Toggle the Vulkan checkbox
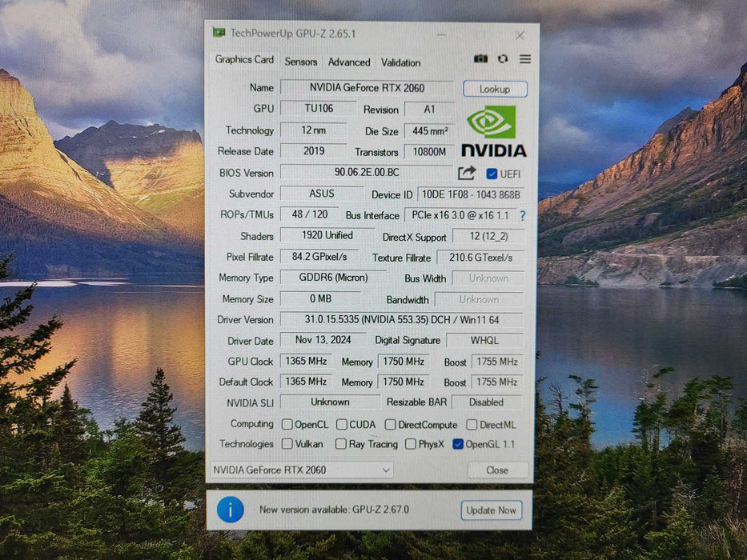 pyautogui.click(x=287, y=444)
